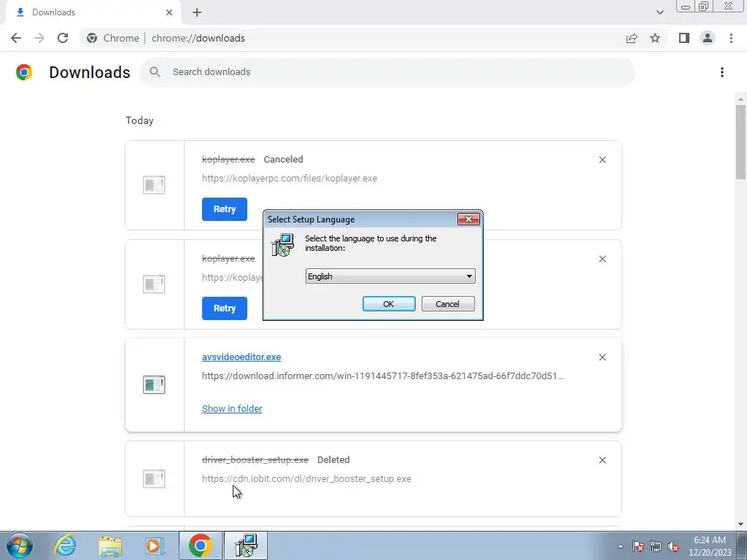Click the cdn.iobit.com source URL

click(x=306, y=478)
